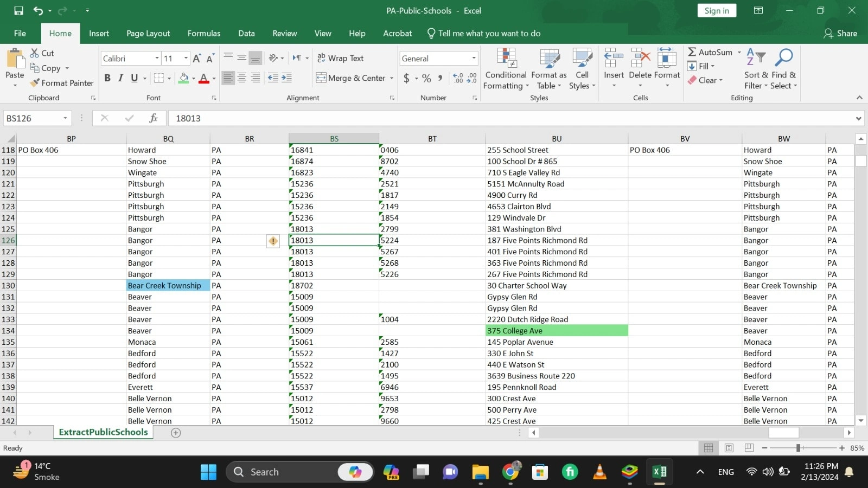The image size is (868, 488).
Task: Toggle Merge & Center
Action: pyautogui.click(x=350, y=78)
